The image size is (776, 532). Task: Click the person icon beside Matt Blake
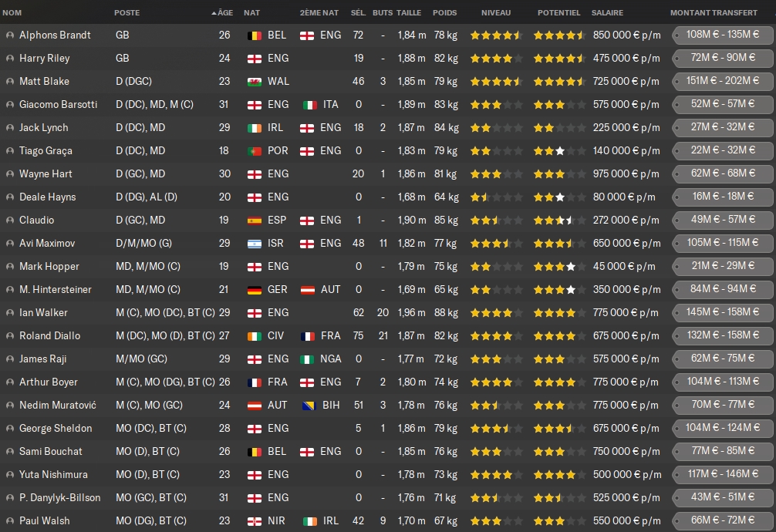click(x=9, y=82)
